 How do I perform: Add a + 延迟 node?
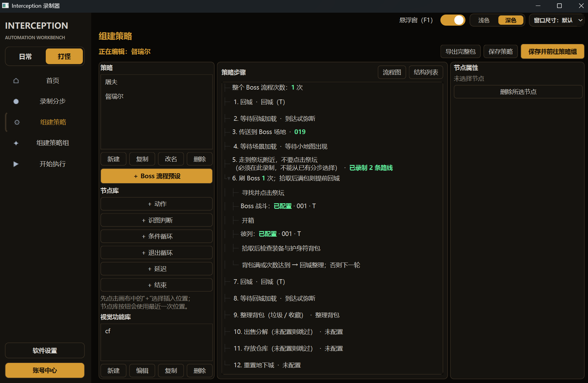[x=156, y=269]
